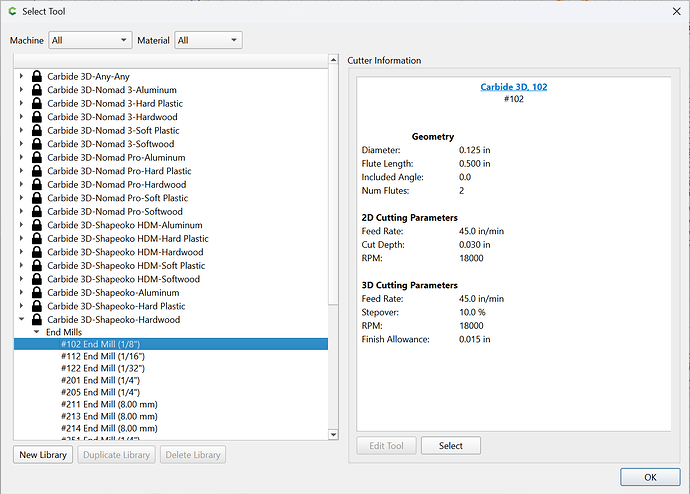Click the Delete Library button
Image resolution: width=690 pixels, height=494 pixels.
click(x=193, y=454)
